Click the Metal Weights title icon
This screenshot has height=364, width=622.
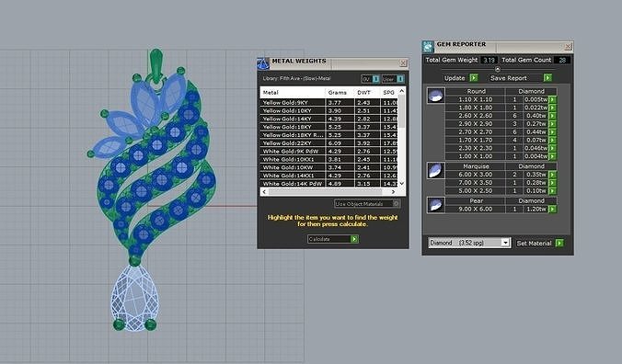pos(263,63)
